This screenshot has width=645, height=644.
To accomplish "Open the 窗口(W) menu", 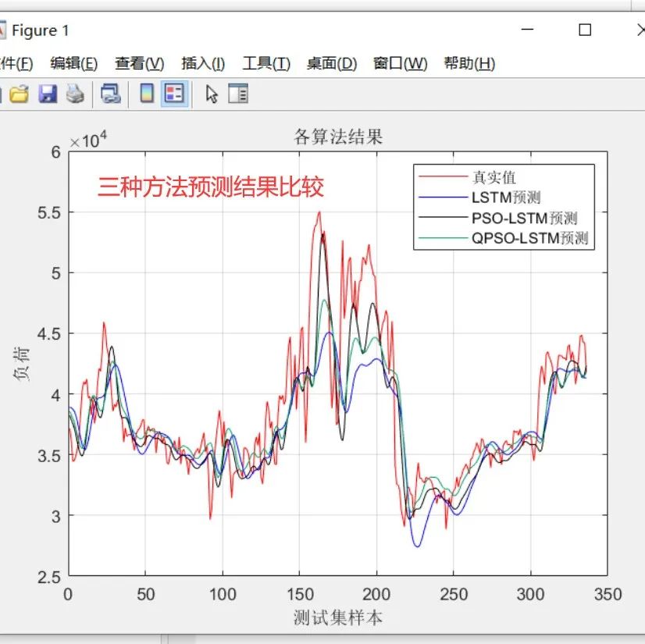I will coord(401,64).
